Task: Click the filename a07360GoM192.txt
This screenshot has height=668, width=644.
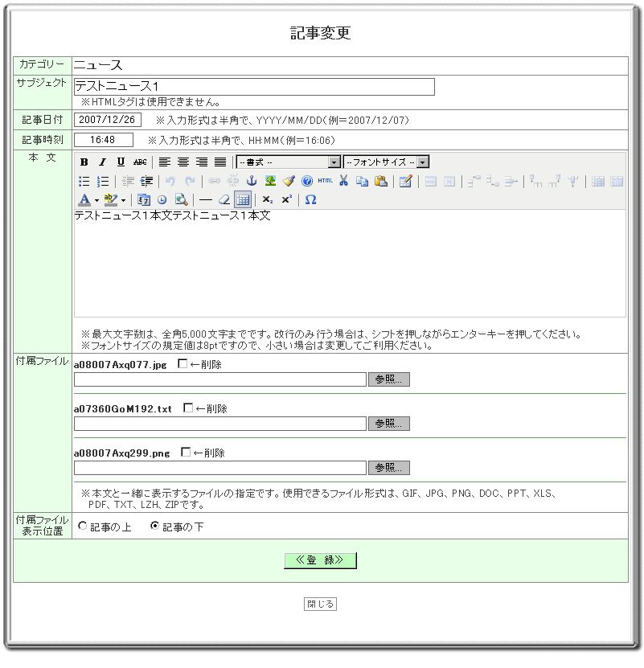Action: point(123,409)
